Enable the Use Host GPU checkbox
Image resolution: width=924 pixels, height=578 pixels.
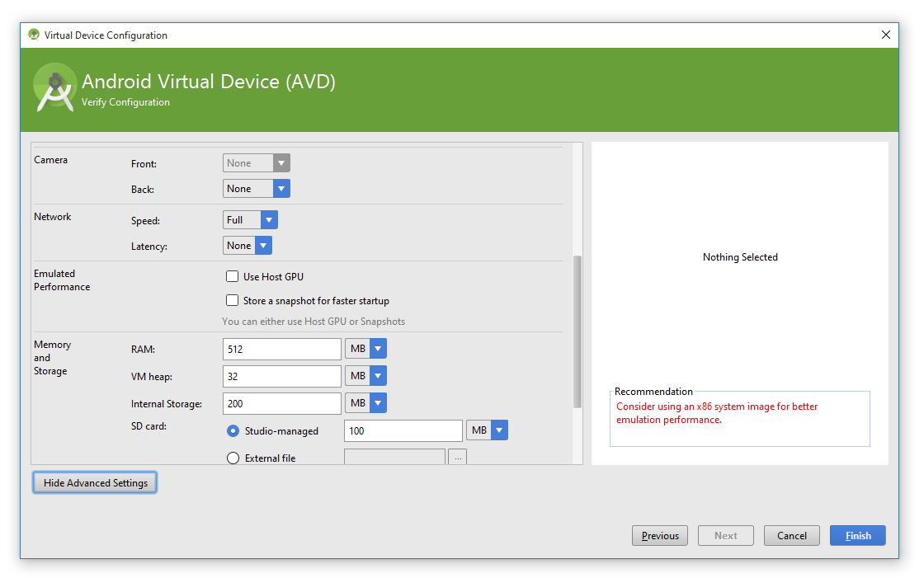[x=232, y=276]
